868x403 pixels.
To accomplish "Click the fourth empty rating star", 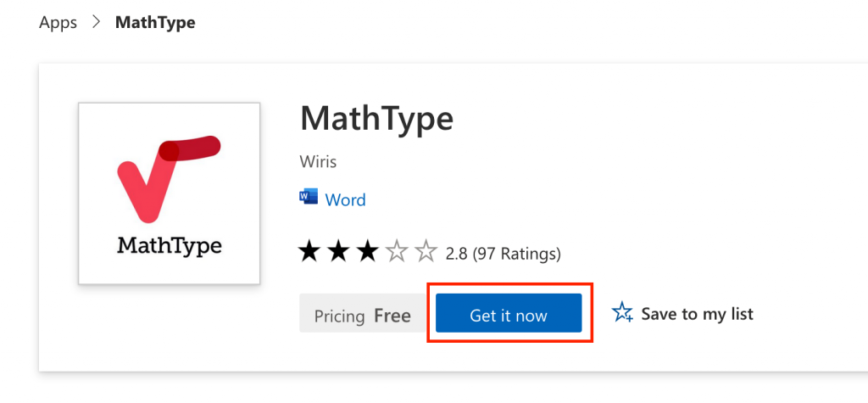I will tap(396, 252).
